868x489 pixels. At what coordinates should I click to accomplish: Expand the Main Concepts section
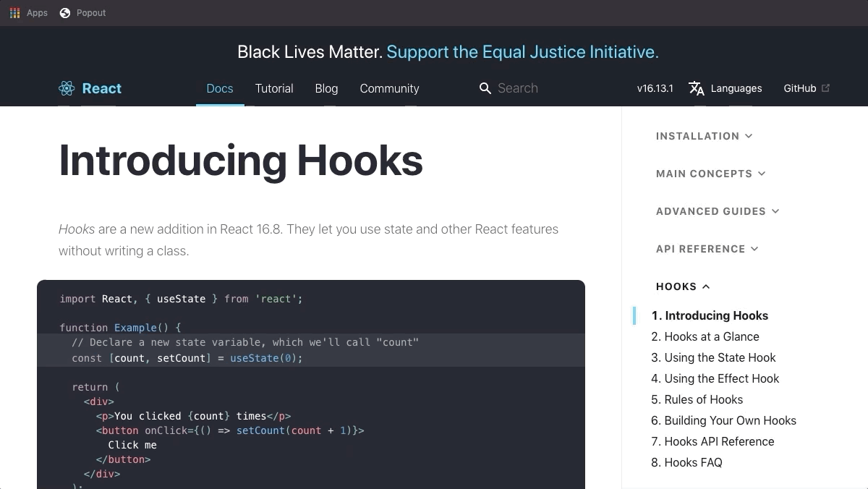coord(710,174)
